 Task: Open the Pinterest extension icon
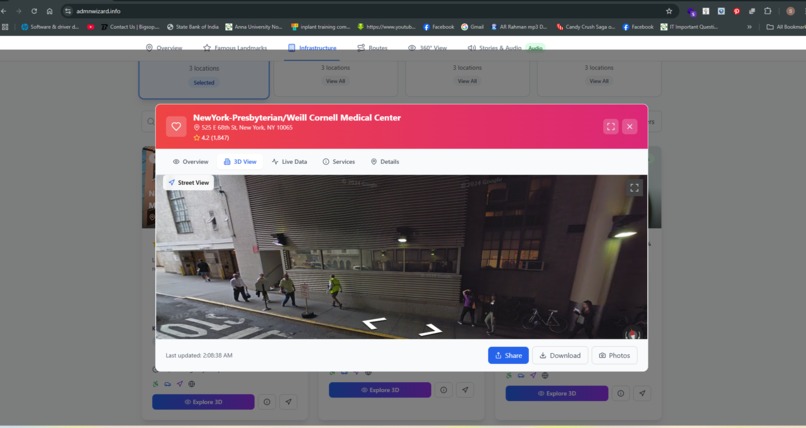(737, 11)
